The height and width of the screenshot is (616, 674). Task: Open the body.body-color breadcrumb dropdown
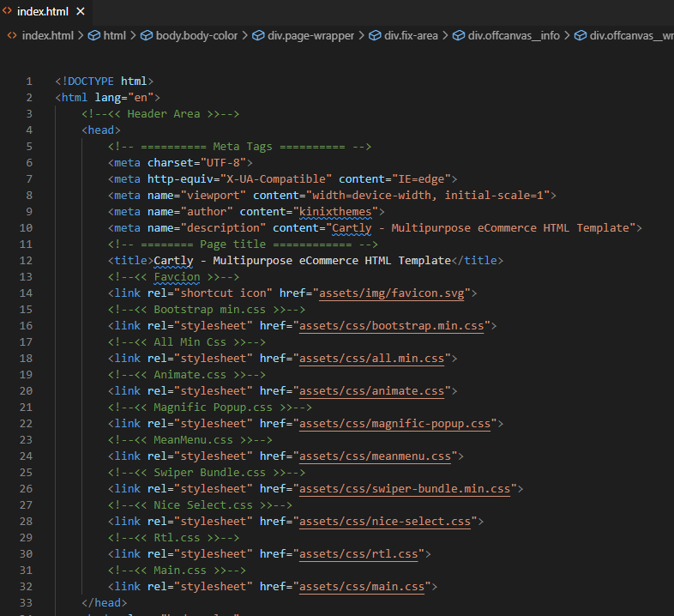click(x=197, y=35)
